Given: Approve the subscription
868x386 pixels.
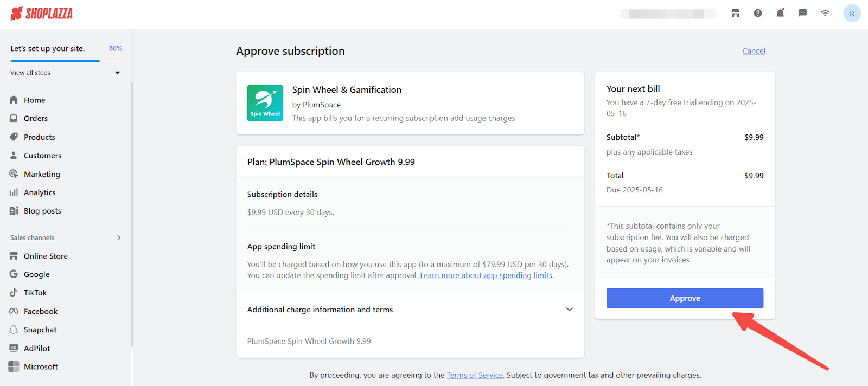Looking at the screenshot, I should pyautogui.click(x=685, y=298).
